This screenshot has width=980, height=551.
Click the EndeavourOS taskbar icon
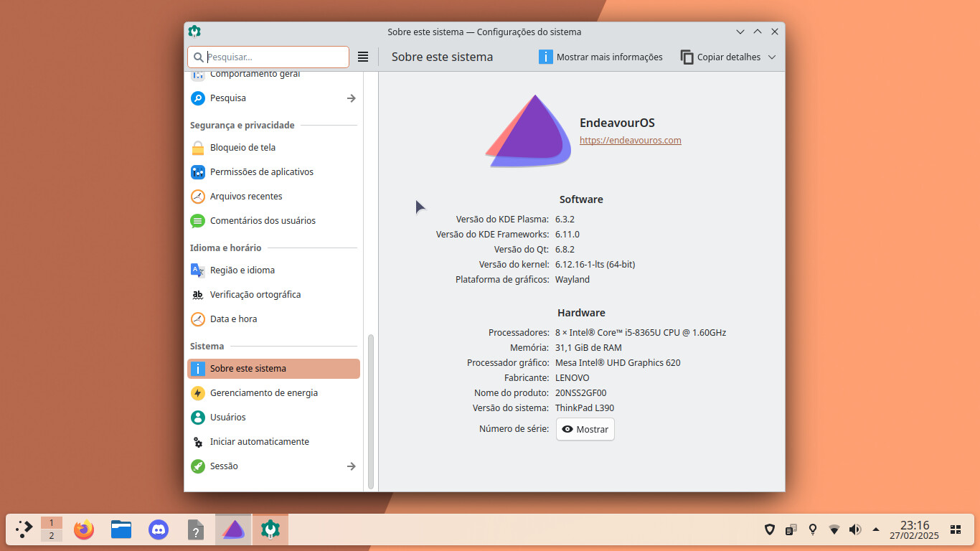[x=233, y=530]
